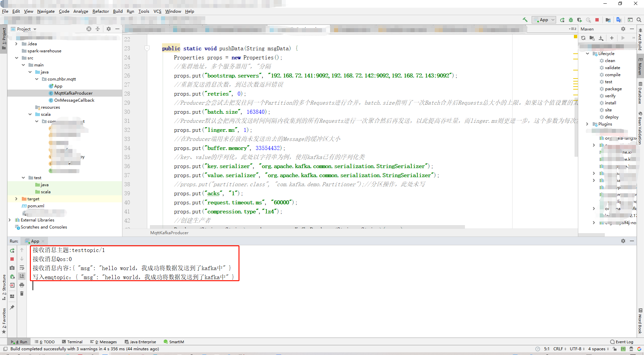The width and height of the screenshot is (644, 355).
Task: Pin the Run tab
Action: point(12,307)
